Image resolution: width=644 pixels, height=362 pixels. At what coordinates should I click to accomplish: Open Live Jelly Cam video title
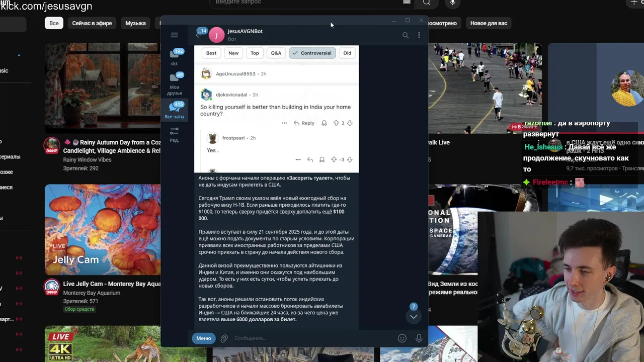coord(112,284)
